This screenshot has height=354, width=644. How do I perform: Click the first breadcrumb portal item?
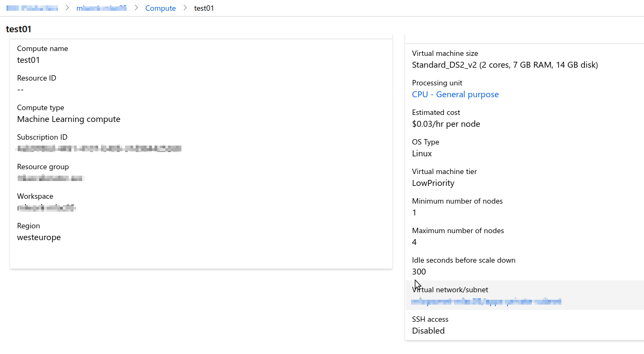pos(32,8)
